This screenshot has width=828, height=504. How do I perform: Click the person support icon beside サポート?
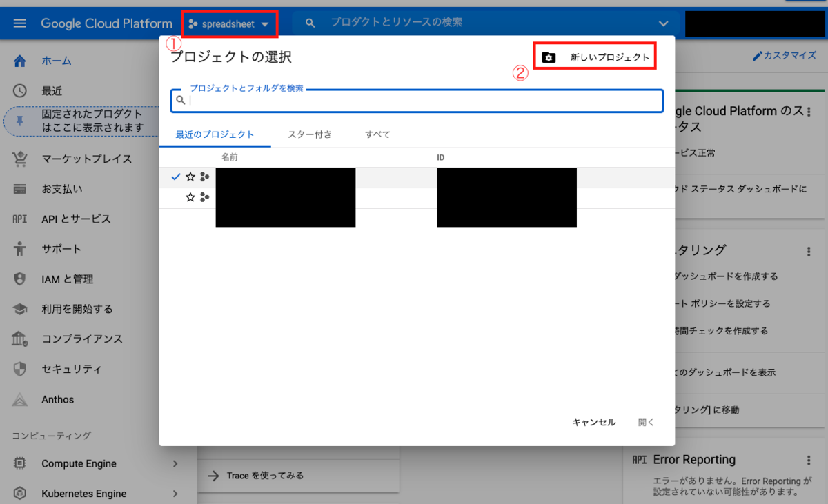20,249
